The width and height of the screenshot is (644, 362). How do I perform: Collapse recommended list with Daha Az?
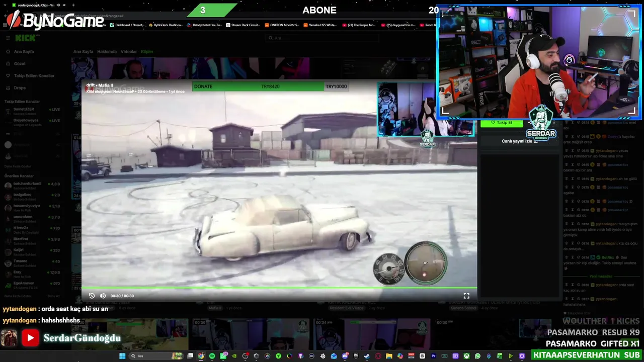(53, 296)
